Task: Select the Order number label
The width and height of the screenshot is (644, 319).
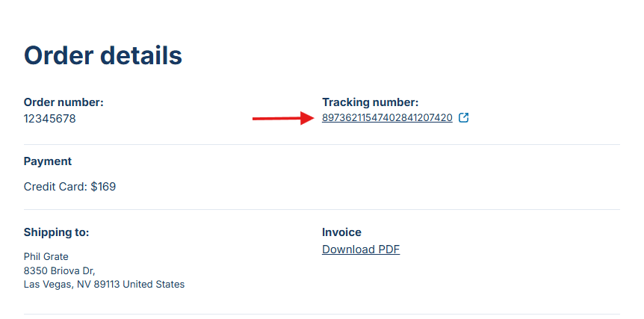Action: [64, 102]
